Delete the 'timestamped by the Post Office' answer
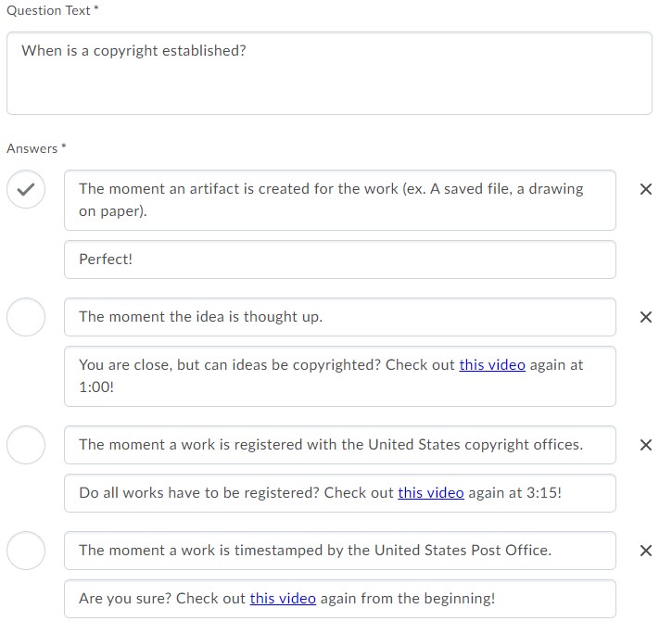 pyautogui.click(x=645, y=551)
